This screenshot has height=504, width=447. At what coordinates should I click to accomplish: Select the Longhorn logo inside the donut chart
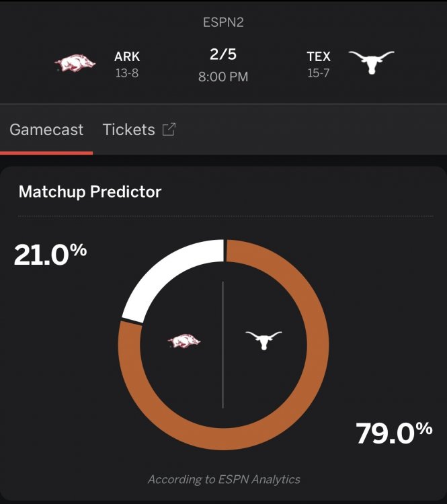tap(263, 340)
